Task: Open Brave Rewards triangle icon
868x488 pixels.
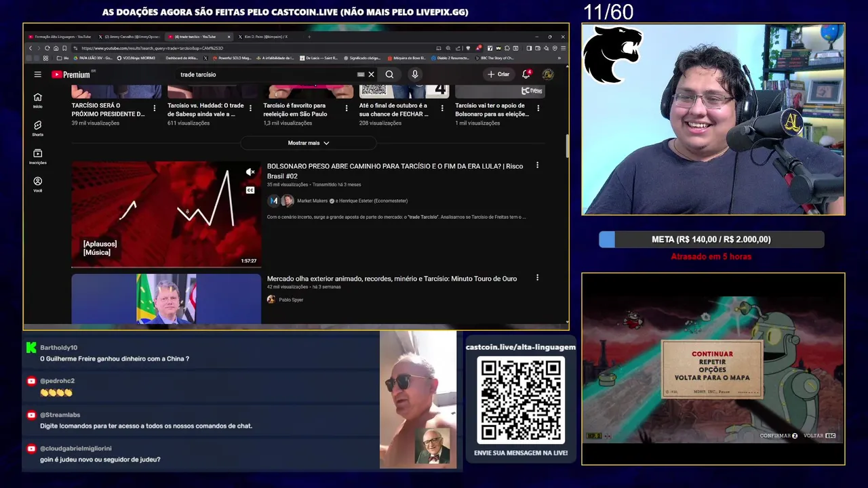Action: coord(479,48)
